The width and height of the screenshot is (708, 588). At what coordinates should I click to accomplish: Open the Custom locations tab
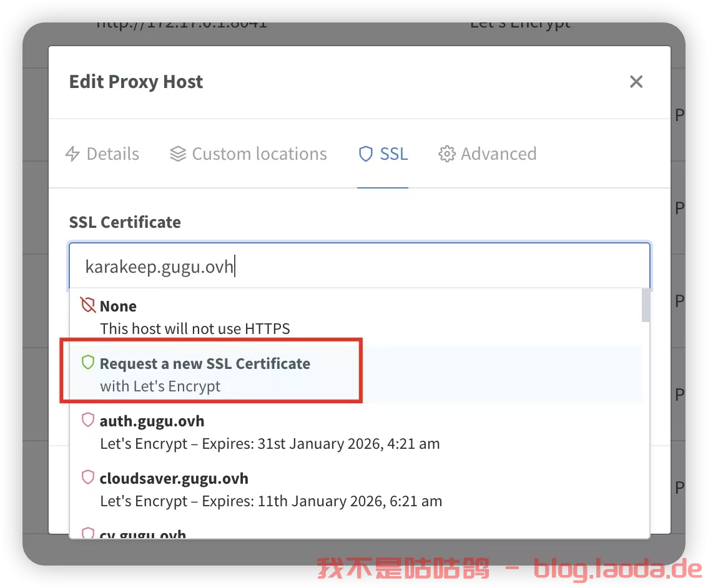pyautogui.click(x=259, y=154)
